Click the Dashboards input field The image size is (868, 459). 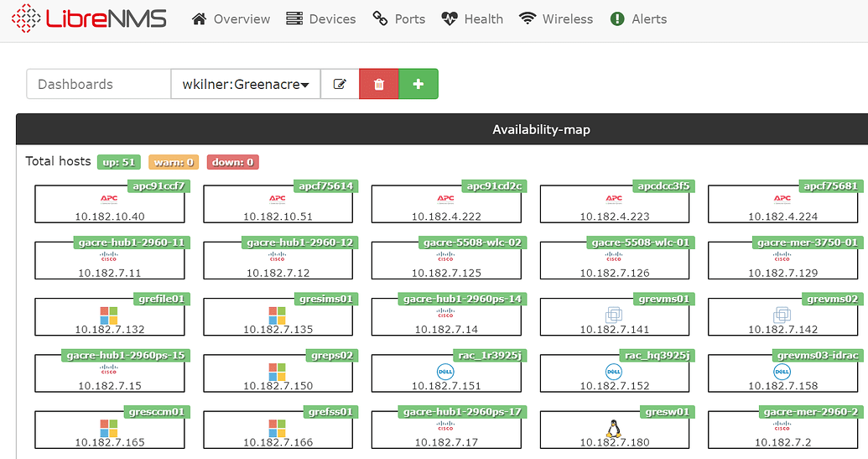(x=99, y=84)
